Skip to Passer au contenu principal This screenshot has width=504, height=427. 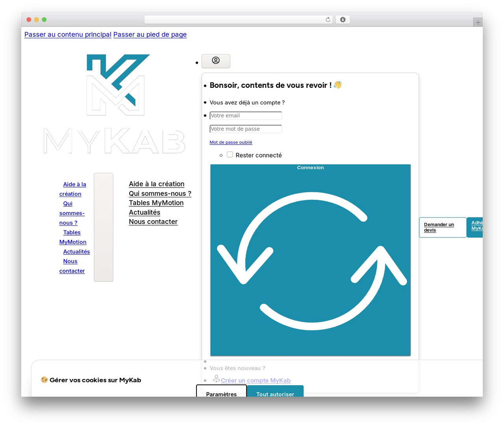(x=68, y=35)
